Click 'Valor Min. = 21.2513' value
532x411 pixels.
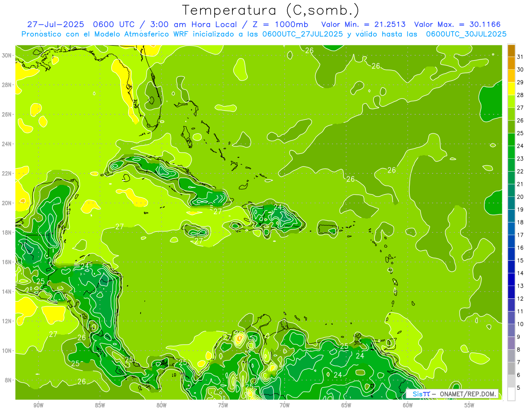[363, 24]
